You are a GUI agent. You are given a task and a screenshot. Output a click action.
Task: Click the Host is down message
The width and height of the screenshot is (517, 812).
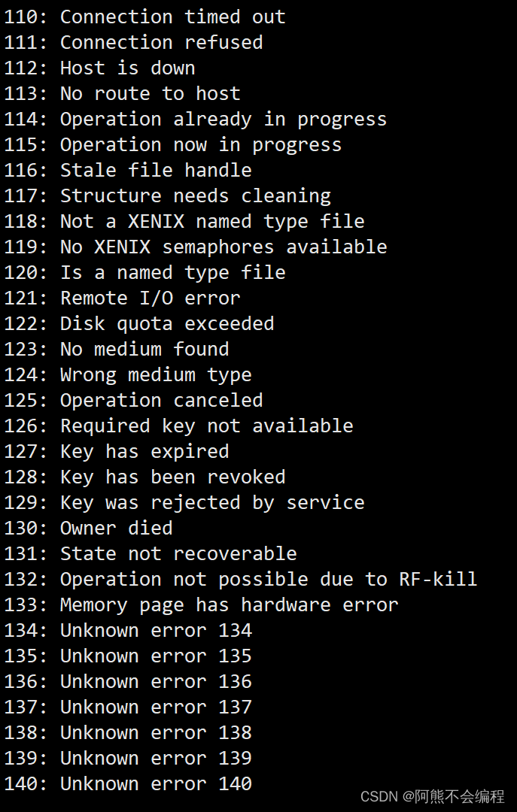pyautogui.click(x=99, y=68)
